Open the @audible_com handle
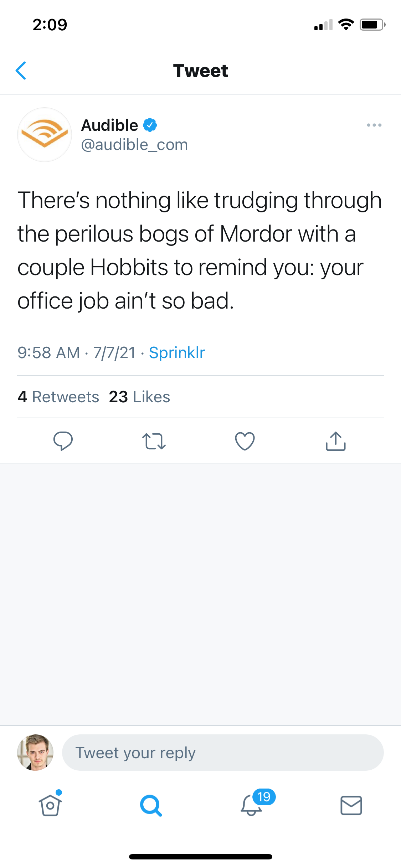The width and height of the screenshot is (401, 868). tap(134, 145)
